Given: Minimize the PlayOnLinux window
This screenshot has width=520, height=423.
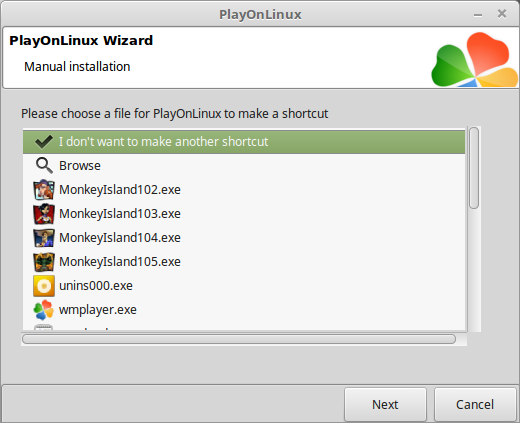Looking at the screenshot, I should click(478, 15).
